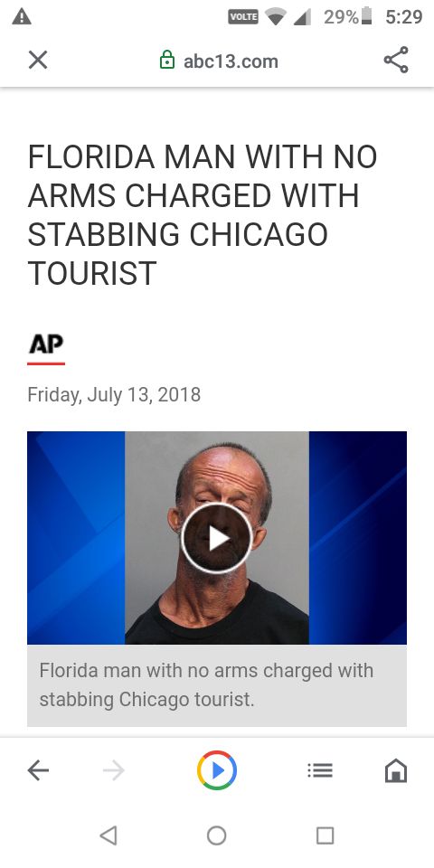Viewport: 434px width, 868px height.
Task: Tap the Florida man headline text
Action: [x=202, y=215]
